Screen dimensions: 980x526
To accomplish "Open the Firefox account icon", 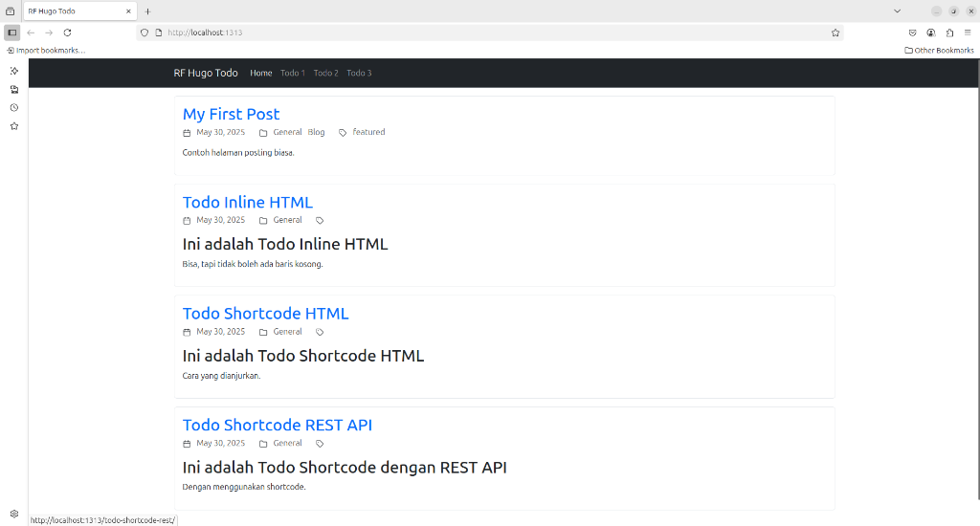I will 930,33.
